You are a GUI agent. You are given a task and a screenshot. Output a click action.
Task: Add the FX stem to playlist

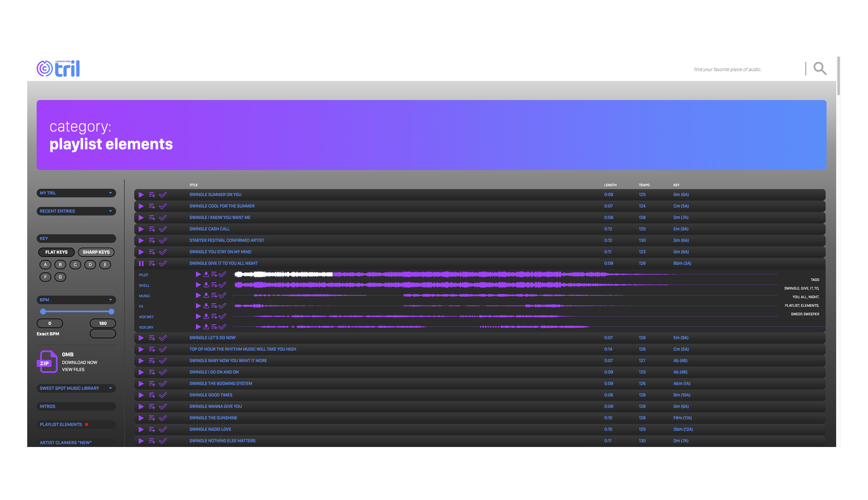click(x=214, y=306)
